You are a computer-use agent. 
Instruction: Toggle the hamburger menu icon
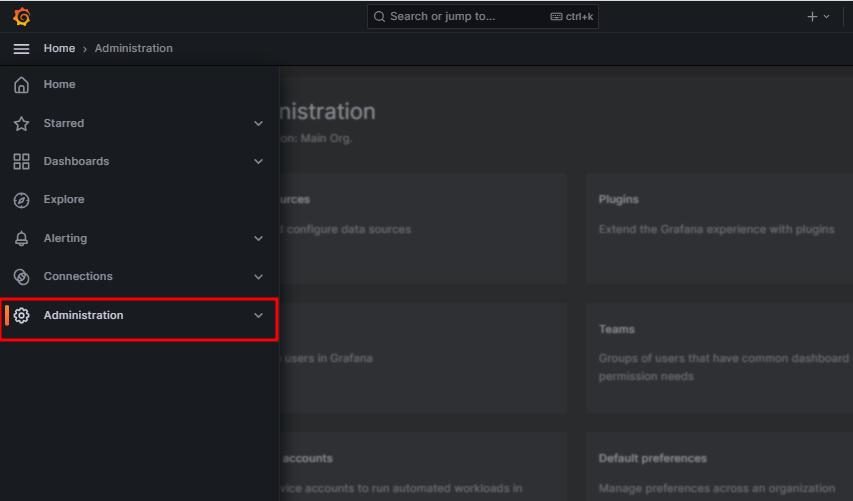(x=21, y=49)
